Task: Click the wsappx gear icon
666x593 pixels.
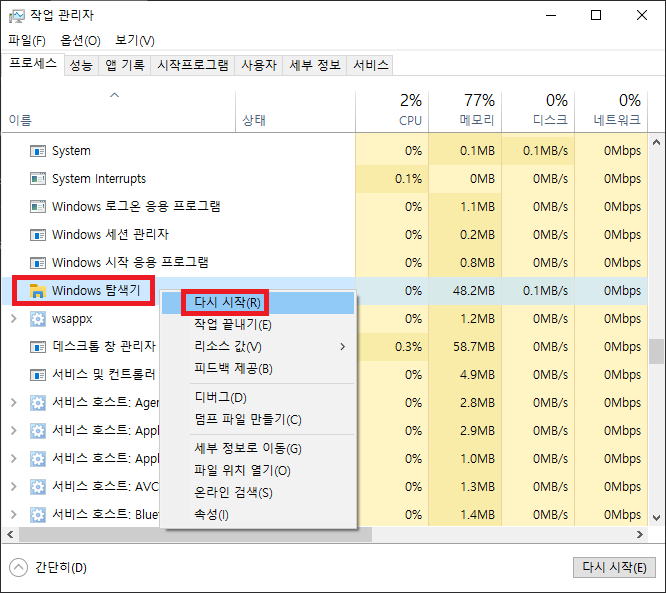Action: point(38,319)
